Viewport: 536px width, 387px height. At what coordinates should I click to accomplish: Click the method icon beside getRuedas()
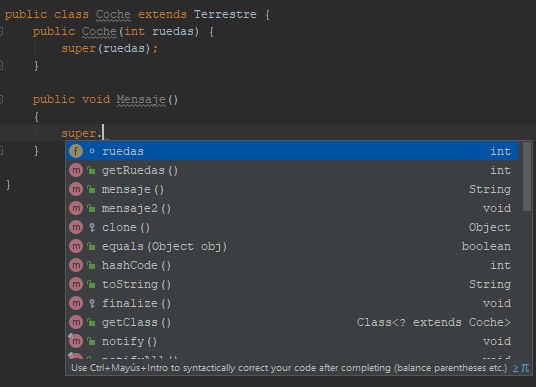[76, 170]
